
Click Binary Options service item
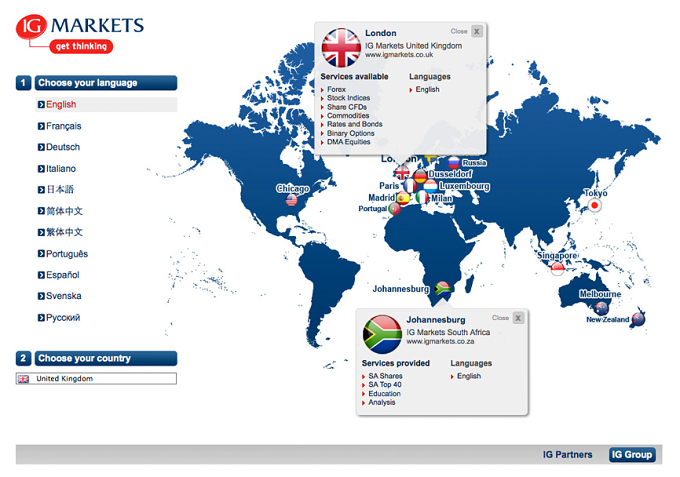pyautogui.click(x=350, y=133)
